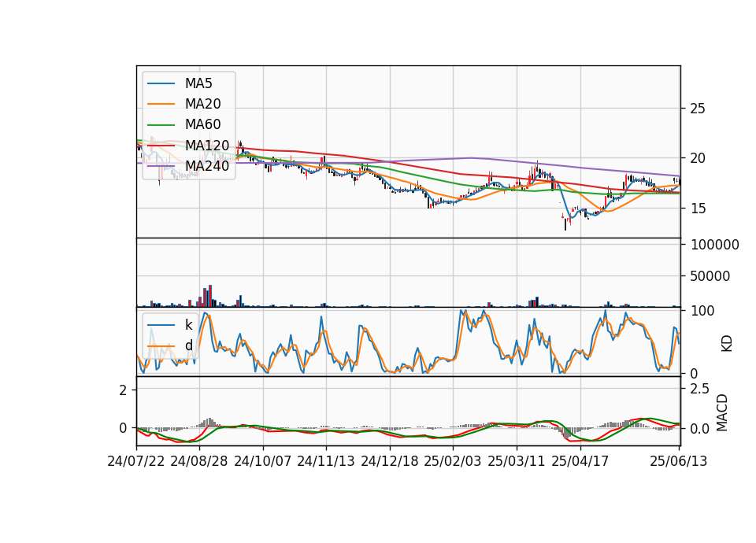This screenshot has height=543, width=756.
Task: Click the 25/03/11 date tick label
Action: (517, 461)
